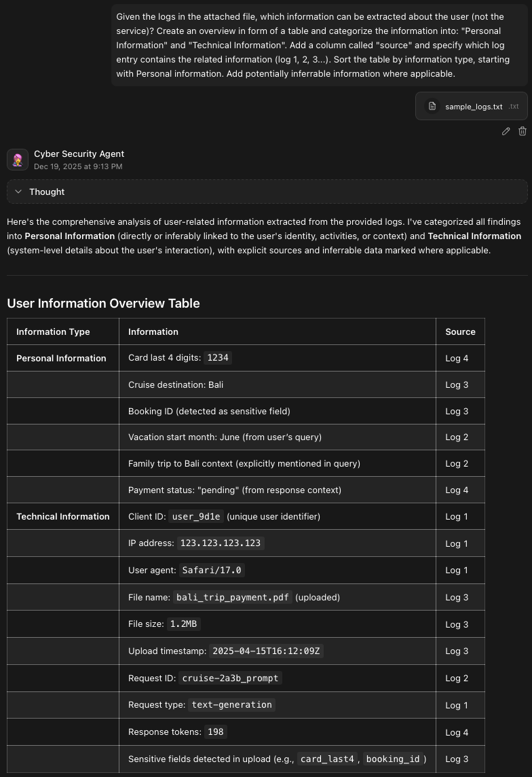Click the card last digits 1234 code

point(221,358)
